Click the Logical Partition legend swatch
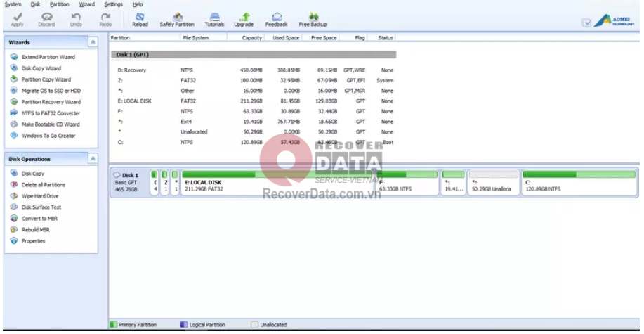This screenshot has height=334, width=644. pos(184,325)
